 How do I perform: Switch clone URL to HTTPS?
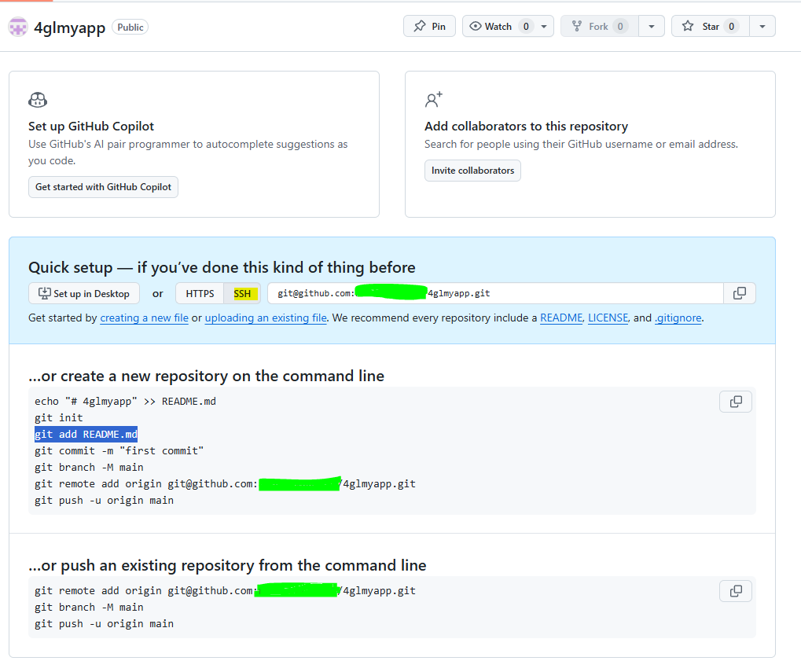click(x=200, y=294)
